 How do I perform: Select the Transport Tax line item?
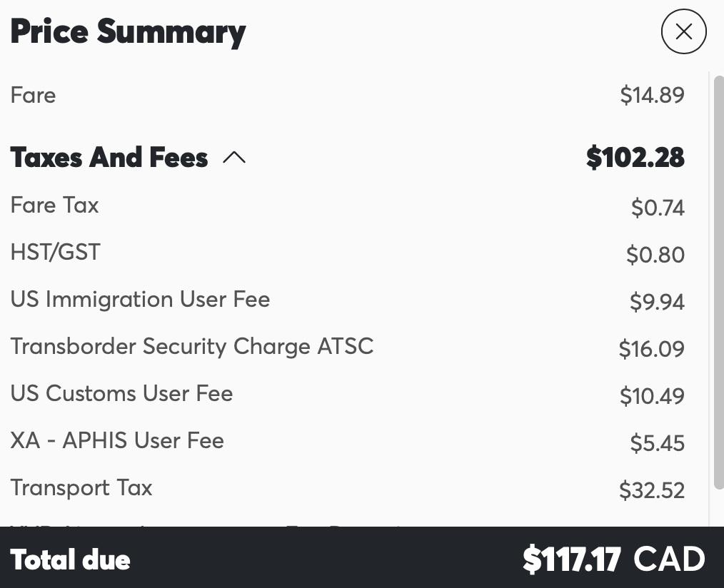[x=81, y=488]
